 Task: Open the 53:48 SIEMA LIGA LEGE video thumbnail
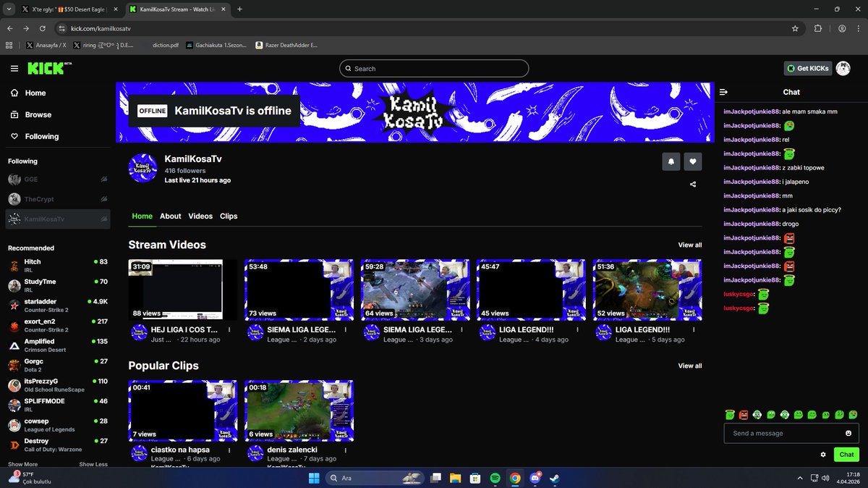(299, 290)
